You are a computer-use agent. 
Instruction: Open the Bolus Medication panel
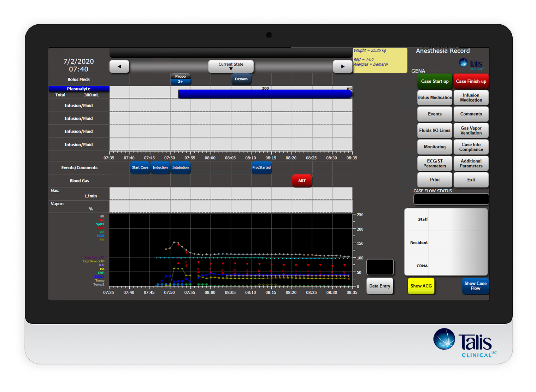435,97
